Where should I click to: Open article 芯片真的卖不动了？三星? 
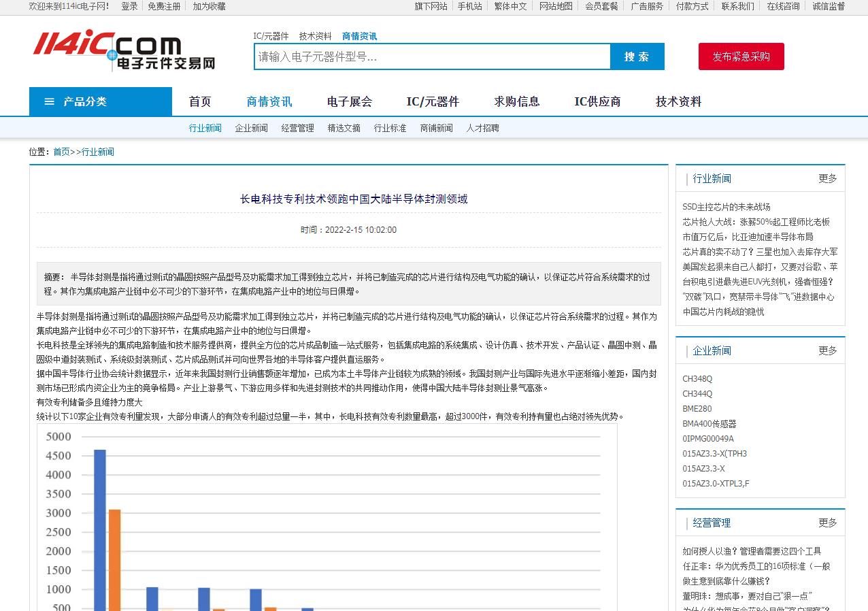tap(760, 252)
